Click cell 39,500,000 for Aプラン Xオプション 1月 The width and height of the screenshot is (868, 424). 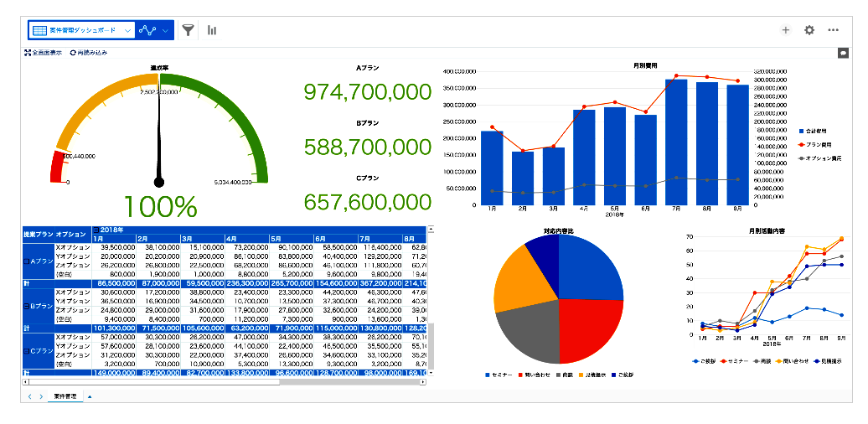click(114, 247)
